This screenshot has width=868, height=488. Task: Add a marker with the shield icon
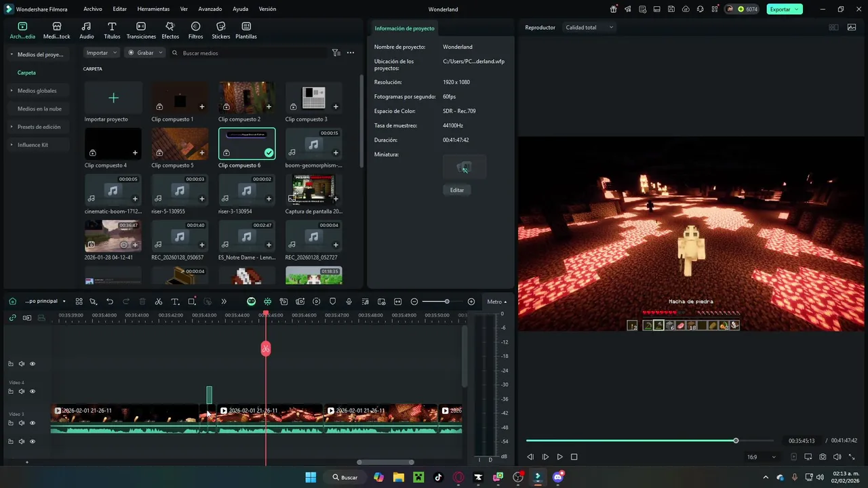[332, 302]
